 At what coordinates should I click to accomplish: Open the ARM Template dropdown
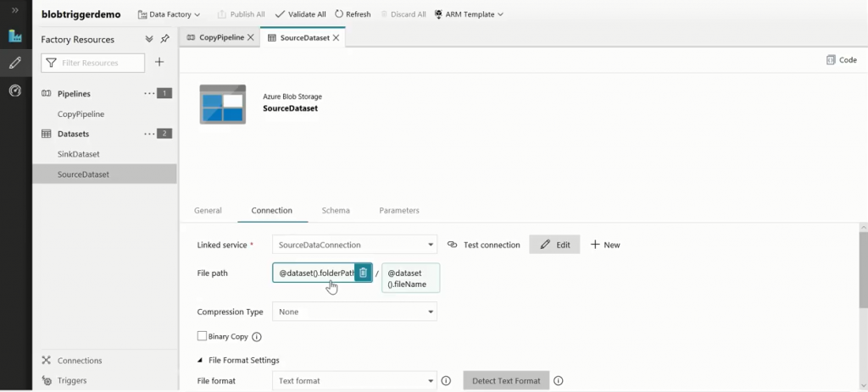[x=468, y=14]
